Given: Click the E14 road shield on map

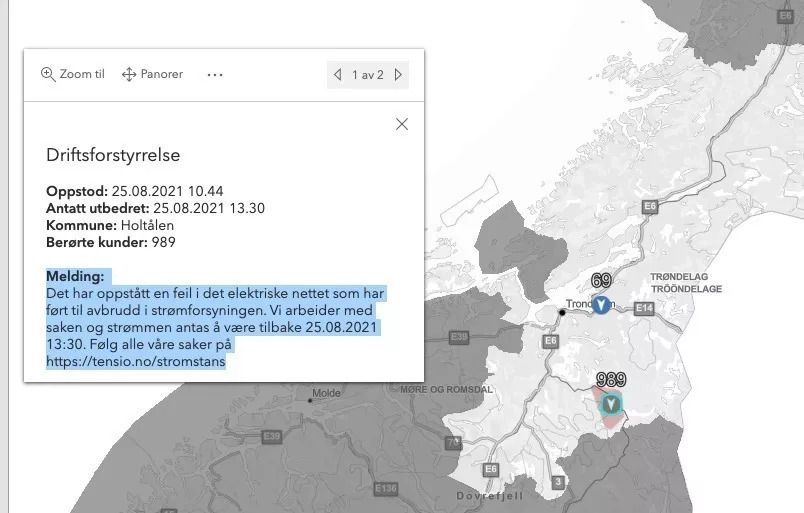Looking at the screenshot, I should pyautogui.click(x=644, y=309).
